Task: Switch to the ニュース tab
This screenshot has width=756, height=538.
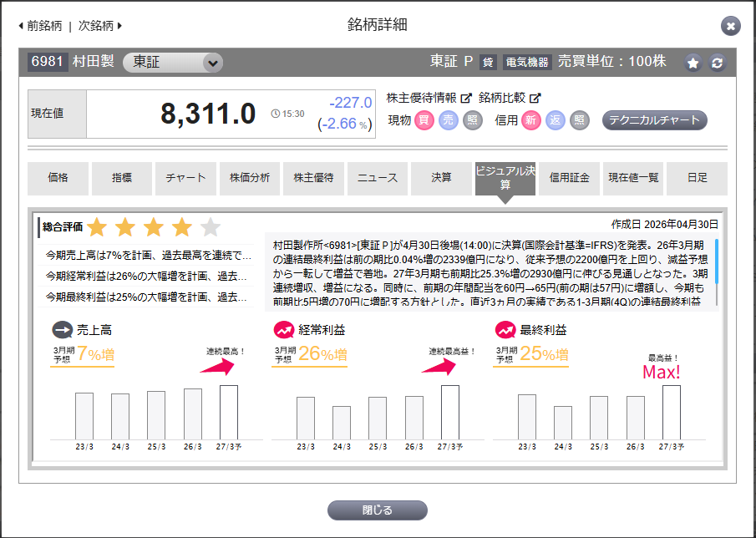Action: click(378, 179)
